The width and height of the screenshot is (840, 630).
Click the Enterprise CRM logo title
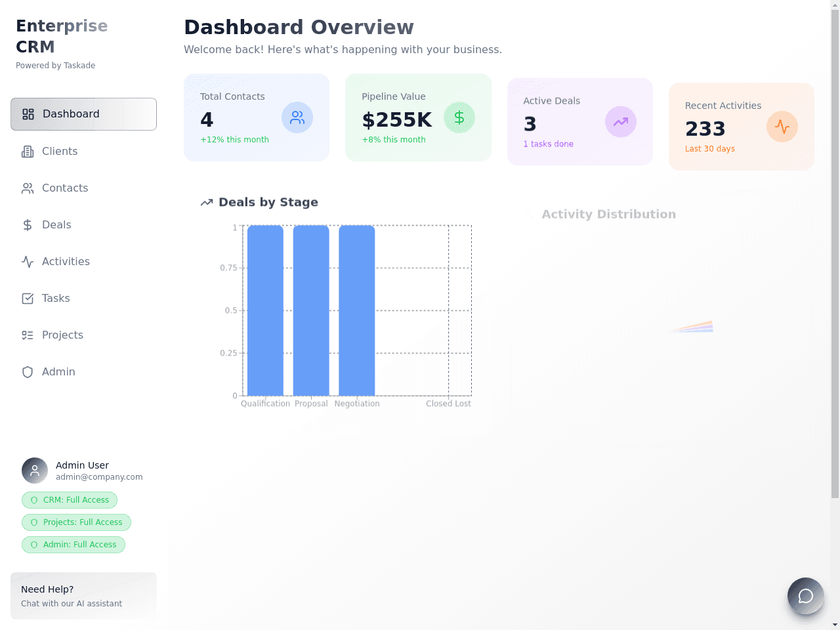[62, 37]
